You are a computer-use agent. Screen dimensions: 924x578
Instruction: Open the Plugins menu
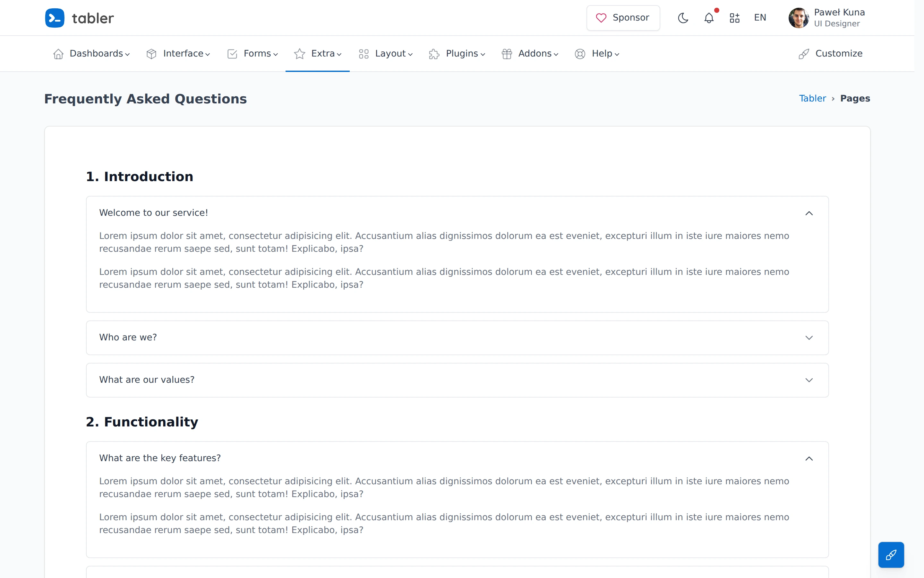click(x=457, y=54)
